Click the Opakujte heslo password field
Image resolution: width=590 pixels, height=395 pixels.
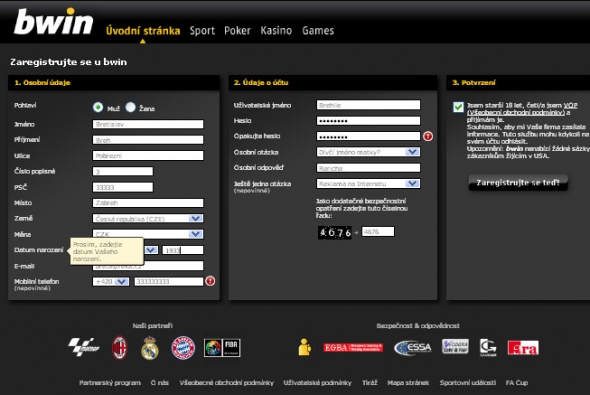point(368,136)
